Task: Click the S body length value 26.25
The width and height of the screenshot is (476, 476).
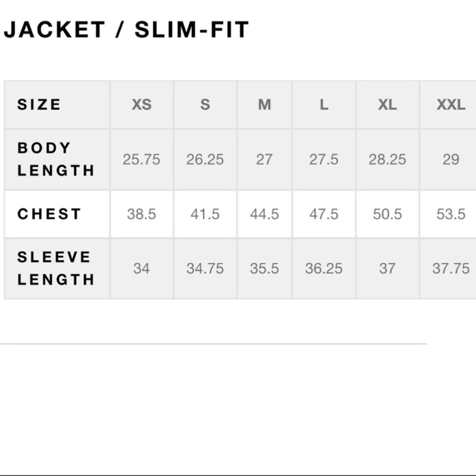Action: pos(205,159)
